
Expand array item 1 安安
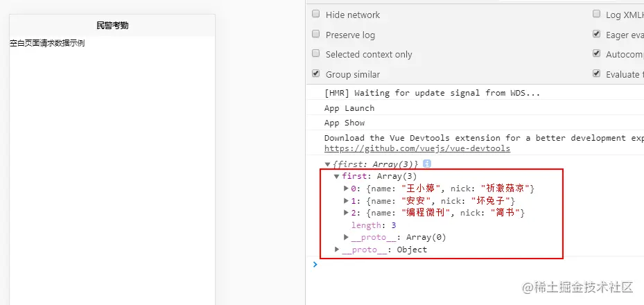point(346,201)
